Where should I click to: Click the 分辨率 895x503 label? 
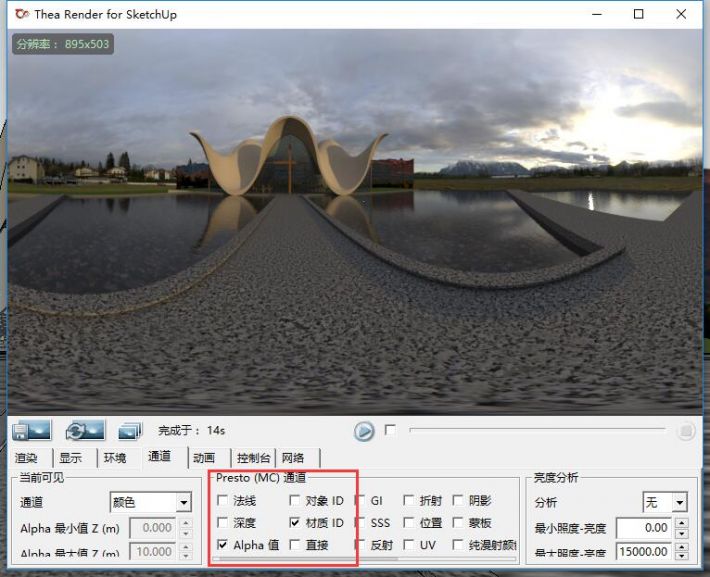63,44
